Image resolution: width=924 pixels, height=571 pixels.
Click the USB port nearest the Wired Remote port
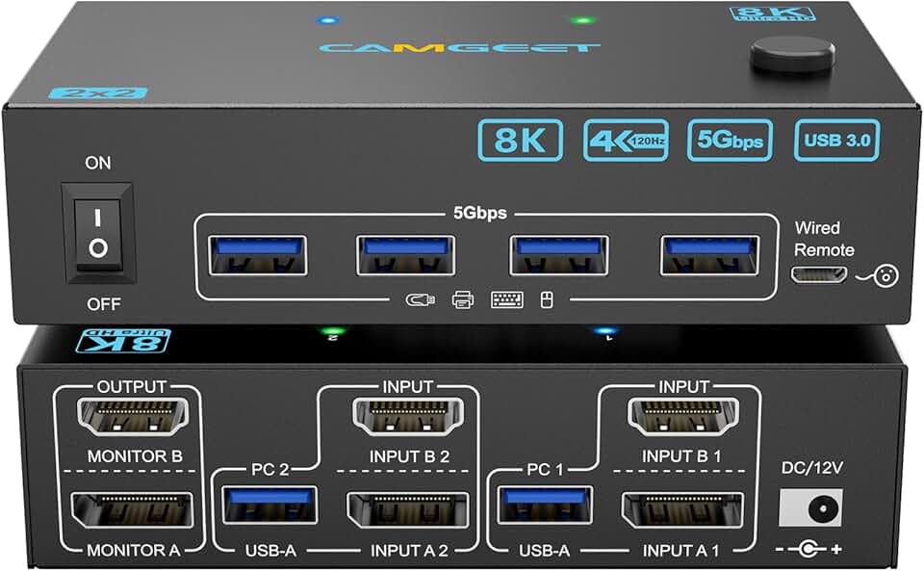(x=709, y=254)
